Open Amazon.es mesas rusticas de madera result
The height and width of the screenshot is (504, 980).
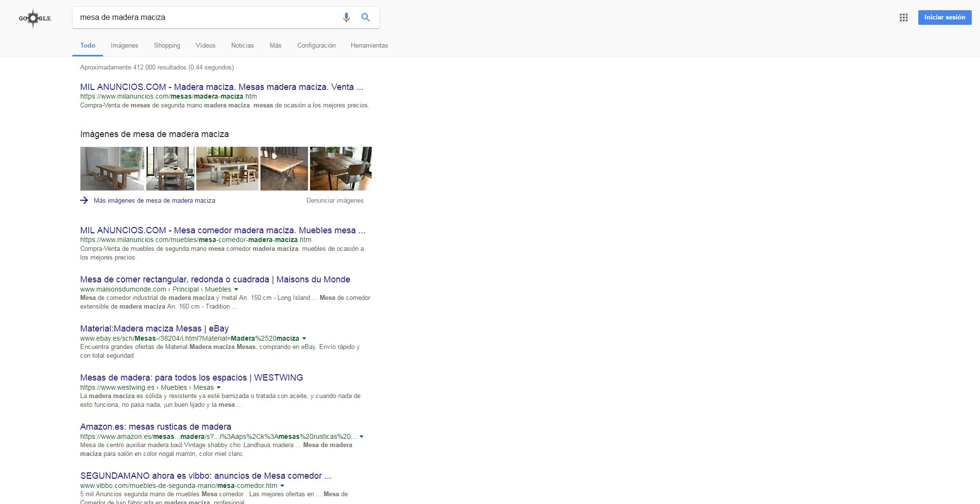[155, 427]
